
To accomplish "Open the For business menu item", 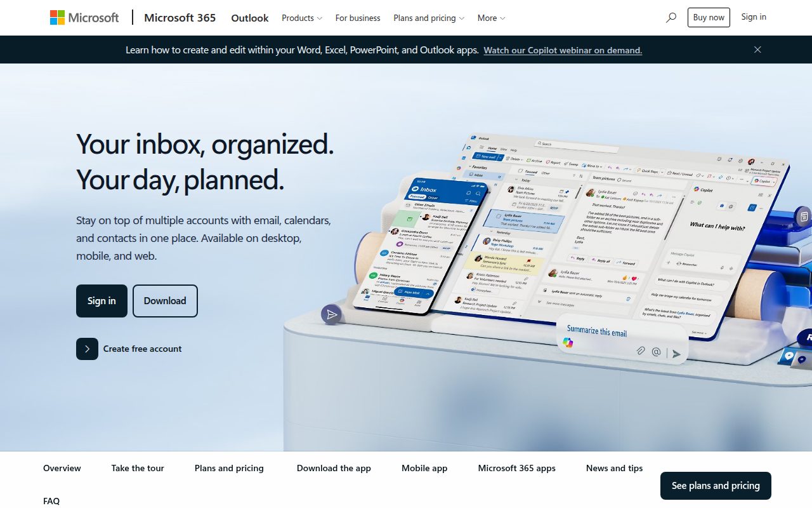I will (358, 18).
